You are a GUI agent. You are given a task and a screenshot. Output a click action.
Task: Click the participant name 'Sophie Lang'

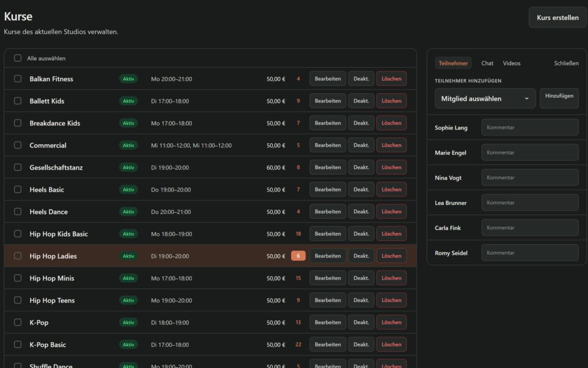(x=451, y=128)
